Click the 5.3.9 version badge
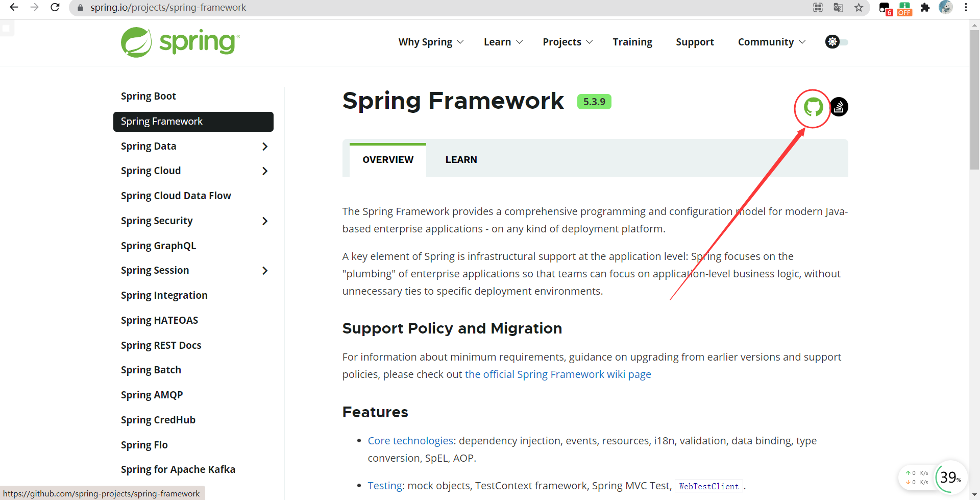The width and height of the screenshot is (980, 500). click(594, 102)
